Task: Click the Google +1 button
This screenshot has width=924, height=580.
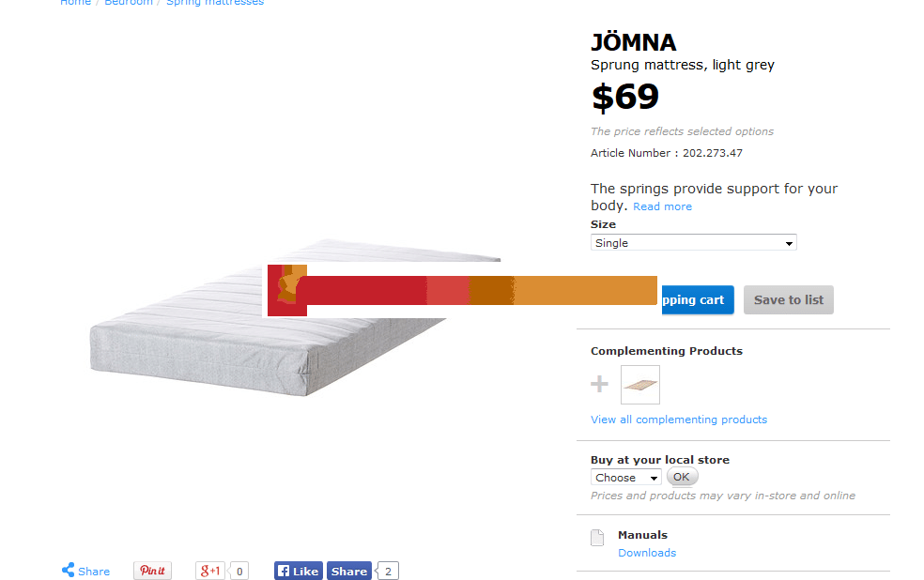Action: [x=210, y=571]
